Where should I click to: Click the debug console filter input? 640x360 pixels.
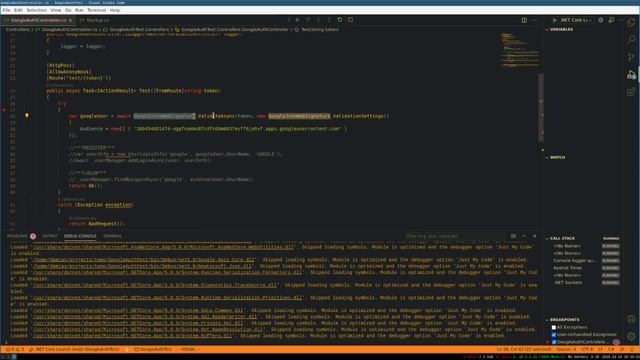(454, 236)
